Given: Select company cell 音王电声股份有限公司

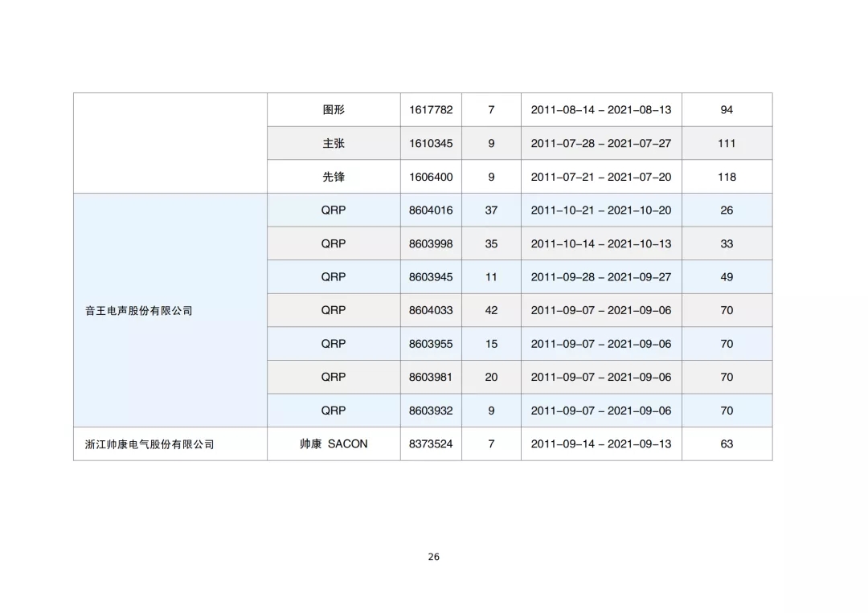Looking at the screenshot, I should [x=170, y=310].
